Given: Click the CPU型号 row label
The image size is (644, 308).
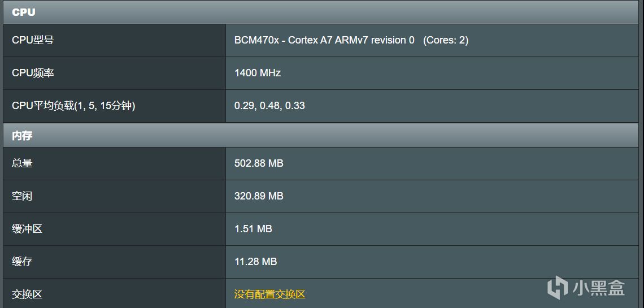Looking at the screenshot, I should click(x=33, y=40).
